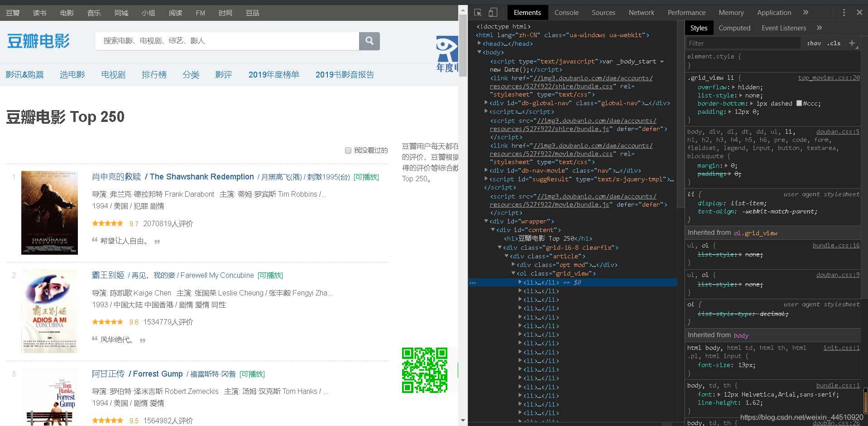Toggle the device toolbar icon

(493, 13)
